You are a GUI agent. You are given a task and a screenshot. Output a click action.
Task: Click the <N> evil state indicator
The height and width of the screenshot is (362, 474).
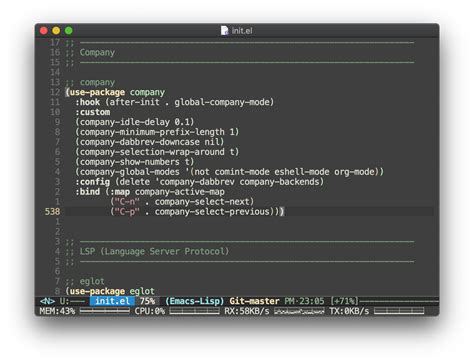47,301
